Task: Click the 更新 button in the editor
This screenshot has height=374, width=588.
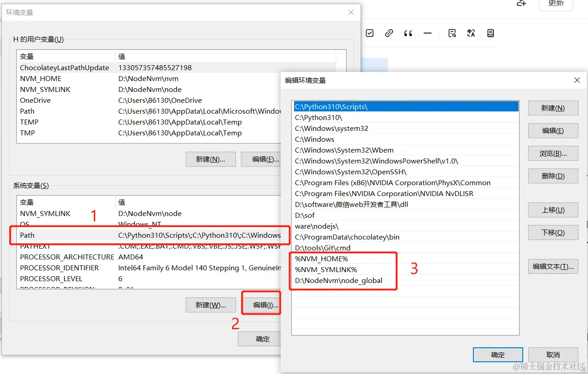Action: [x=556, y=4]
